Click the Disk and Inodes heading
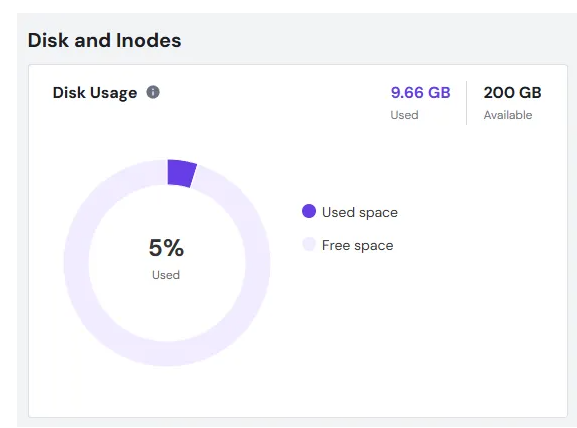577x428 pixels. tap(105, 40)
